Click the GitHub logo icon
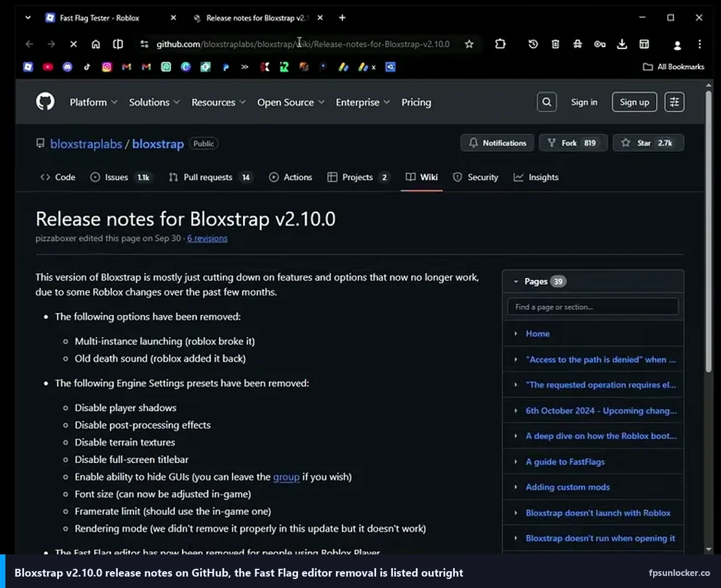721x588 pixels. coord(45,102)
